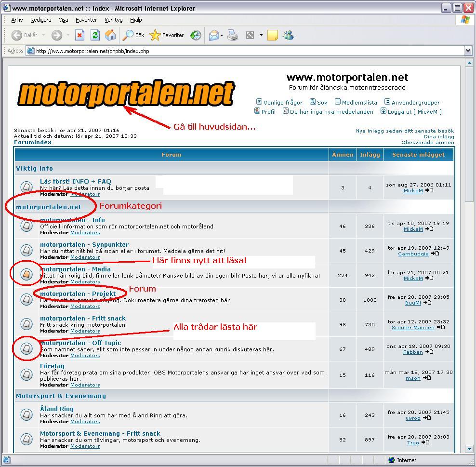Open the Viktig info category

coord(34,168)
